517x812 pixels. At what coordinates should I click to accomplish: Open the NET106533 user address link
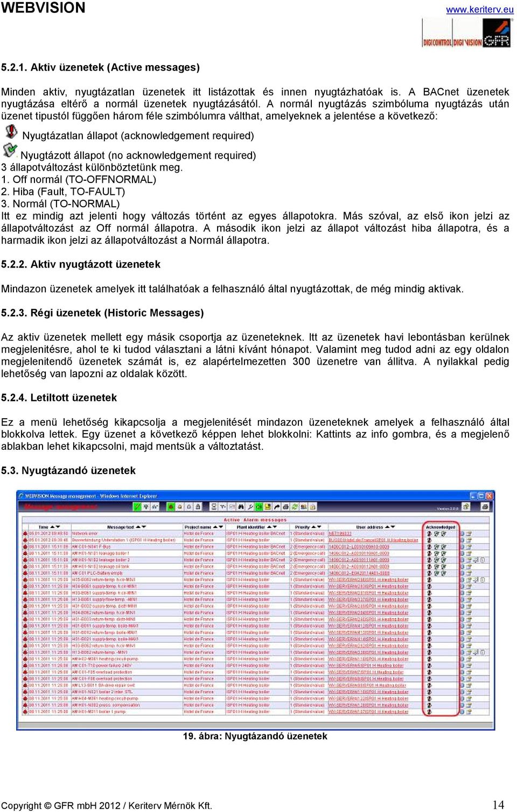340,533
